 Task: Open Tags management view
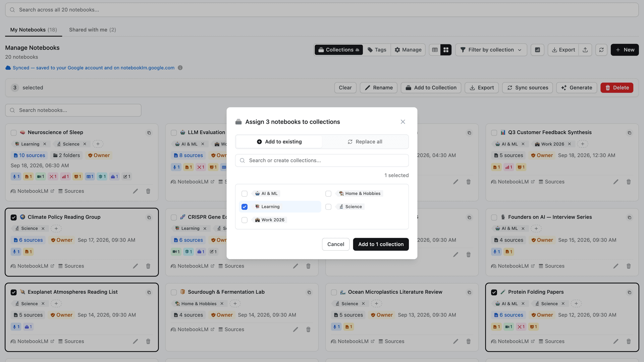point(377,50)
